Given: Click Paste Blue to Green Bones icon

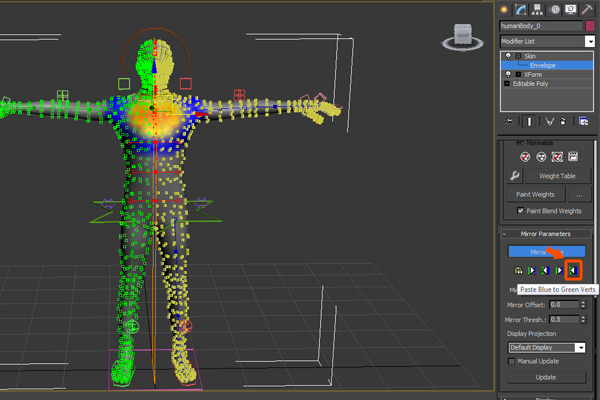Looking at the screenshot, I should (545, 271).
